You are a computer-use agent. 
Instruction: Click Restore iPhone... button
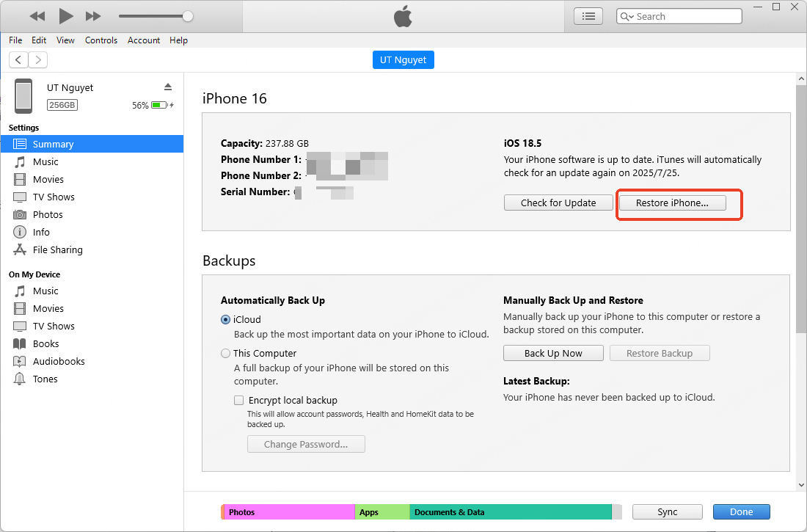(672, 203)
